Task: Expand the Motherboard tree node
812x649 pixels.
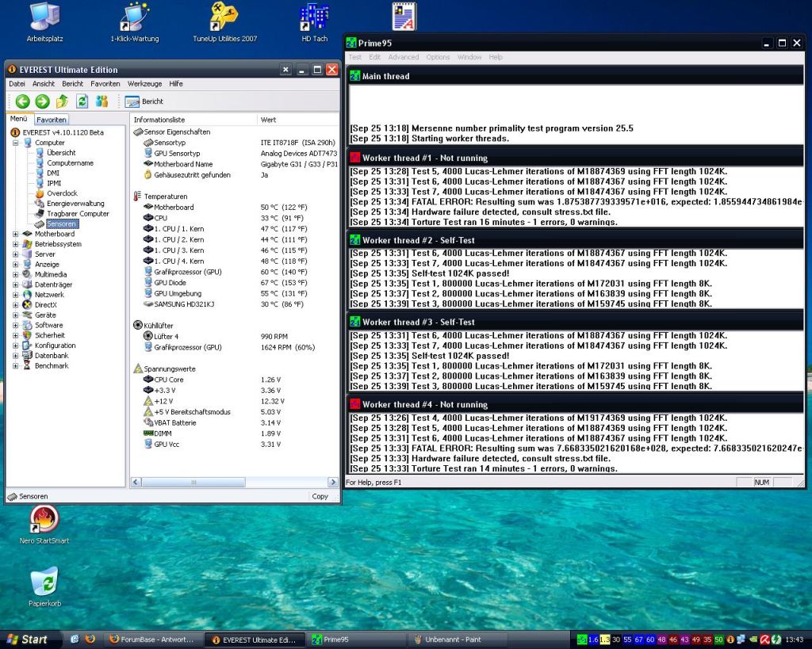Action: 16,234
